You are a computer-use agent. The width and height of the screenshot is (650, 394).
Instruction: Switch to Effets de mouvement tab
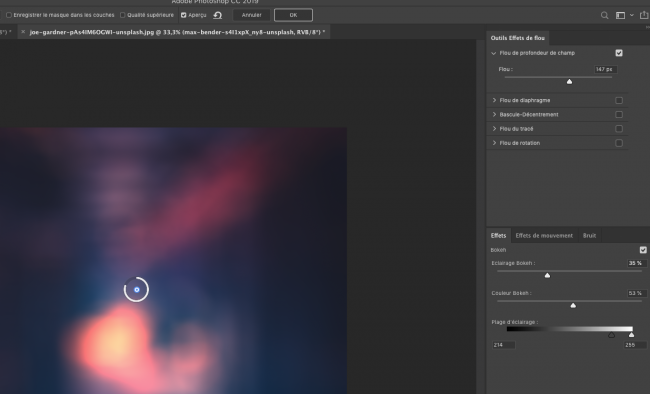point(544,235)
